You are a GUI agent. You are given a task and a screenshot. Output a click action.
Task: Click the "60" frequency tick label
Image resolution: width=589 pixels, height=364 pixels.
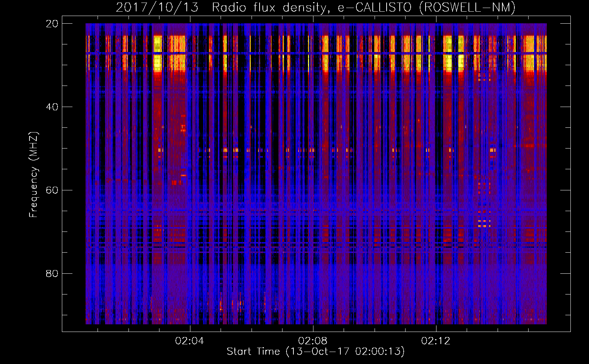52,190
